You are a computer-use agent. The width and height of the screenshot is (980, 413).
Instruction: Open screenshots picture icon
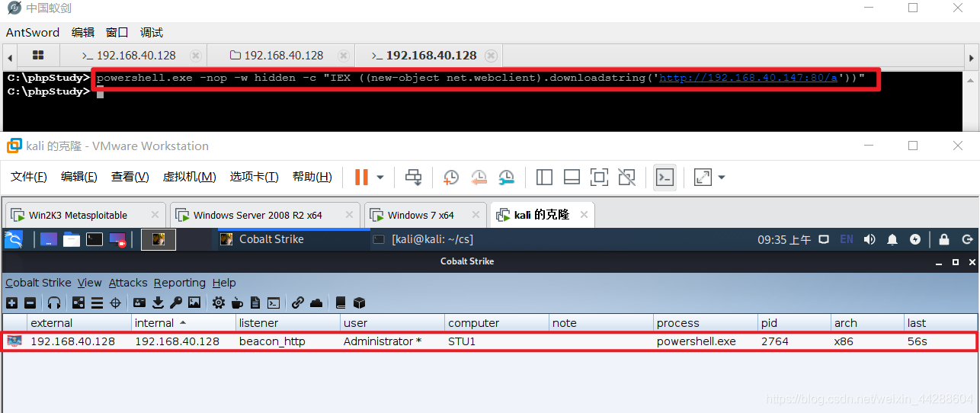pyautogui.click(x=194, y=303)
